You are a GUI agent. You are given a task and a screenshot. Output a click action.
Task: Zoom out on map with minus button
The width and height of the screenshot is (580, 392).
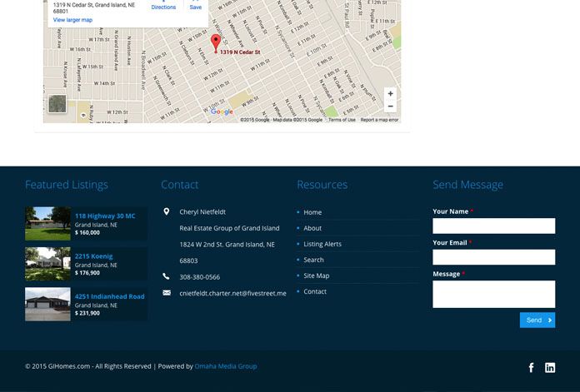[x=390, y=107]
